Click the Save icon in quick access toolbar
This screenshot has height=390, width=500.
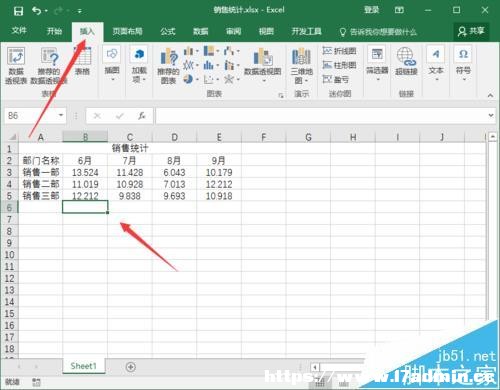click(18, 11)
